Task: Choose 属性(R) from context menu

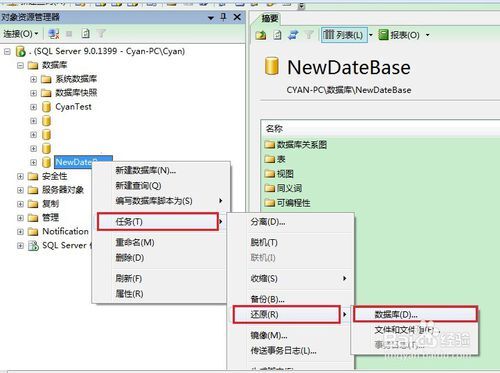Action: (x=129, y=294)
